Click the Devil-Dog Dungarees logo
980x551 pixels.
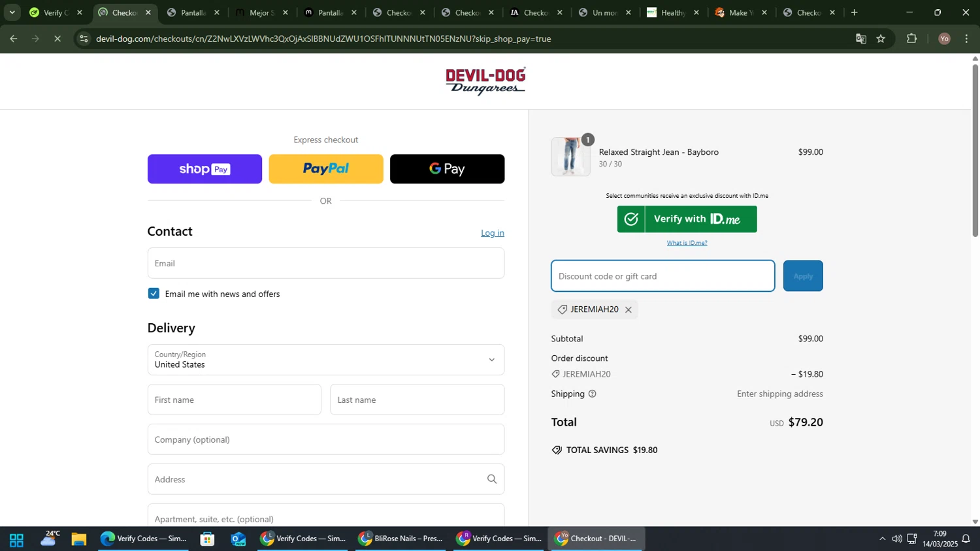click(x=485, y=81)
